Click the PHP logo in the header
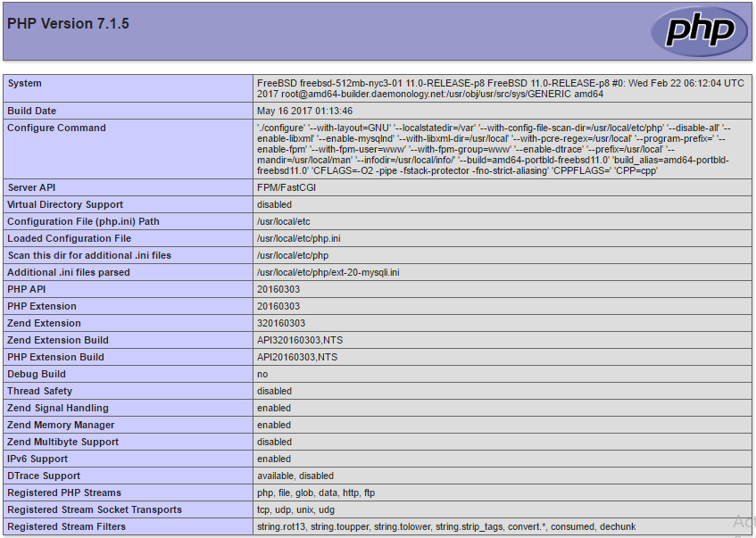This screenshot has height=538, width=756. click(699, 31)
